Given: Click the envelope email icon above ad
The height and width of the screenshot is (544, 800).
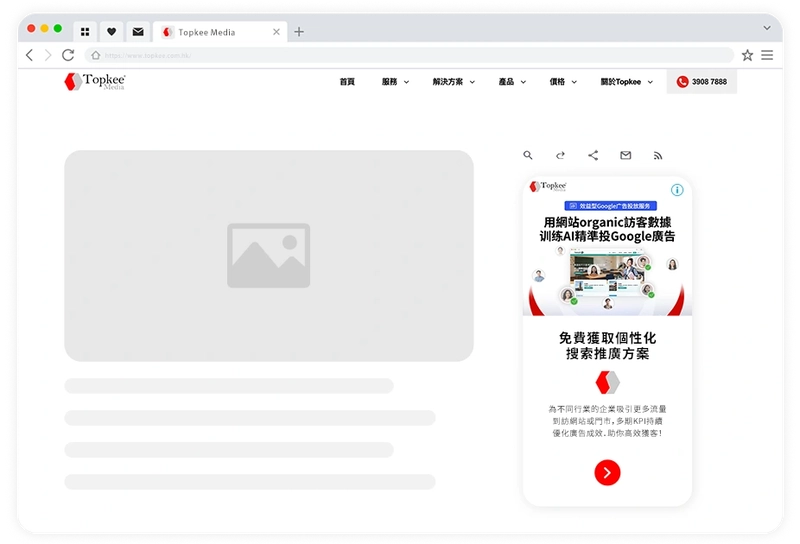Looking at the screenshot, I should (x=626, y=155).
